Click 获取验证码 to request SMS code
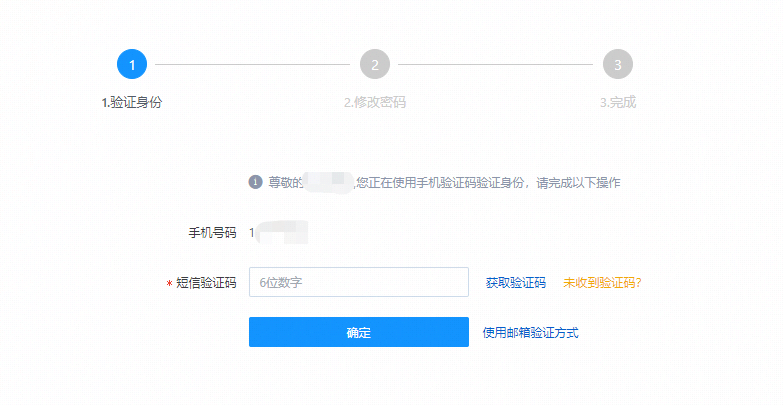Viewport: 784px width, 405px height. point(516,282)
